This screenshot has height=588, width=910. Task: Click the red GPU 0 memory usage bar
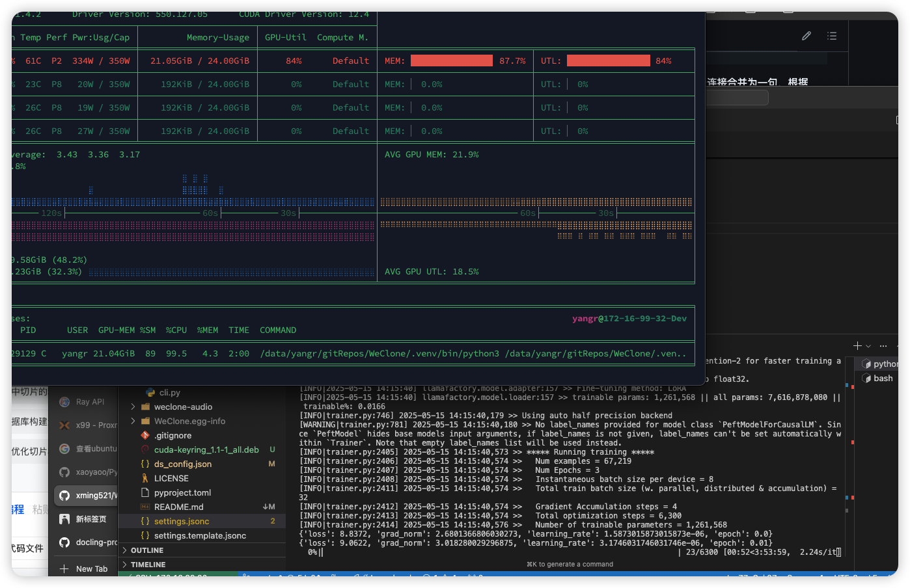(x=452, y=61)
